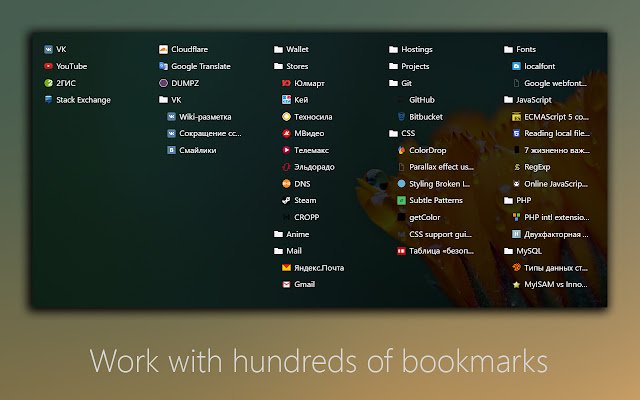Open the CROPP bookmark
Image resolution: width=640 pixels, height=400 pixels.
click(x=301, y=218)
